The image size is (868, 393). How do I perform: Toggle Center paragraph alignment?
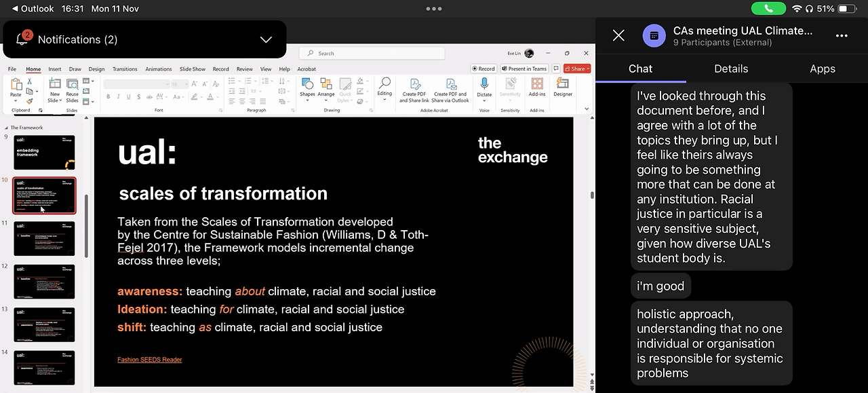242,101
